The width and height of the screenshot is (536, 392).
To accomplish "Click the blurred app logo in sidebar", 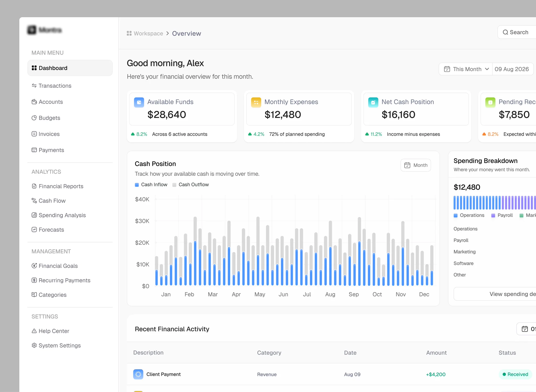I will tap(45, 30).
